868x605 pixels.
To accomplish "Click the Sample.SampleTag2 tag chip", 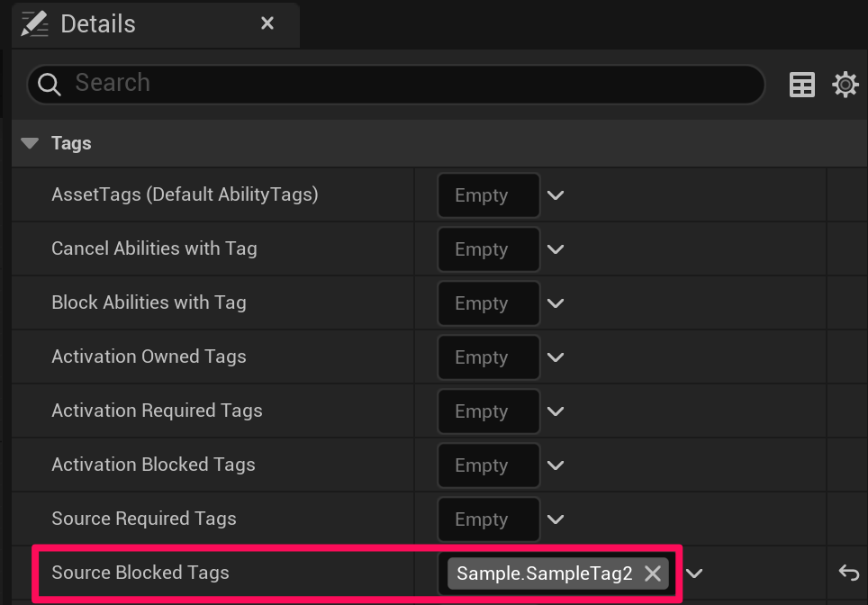I will click(x=544, y=573).
